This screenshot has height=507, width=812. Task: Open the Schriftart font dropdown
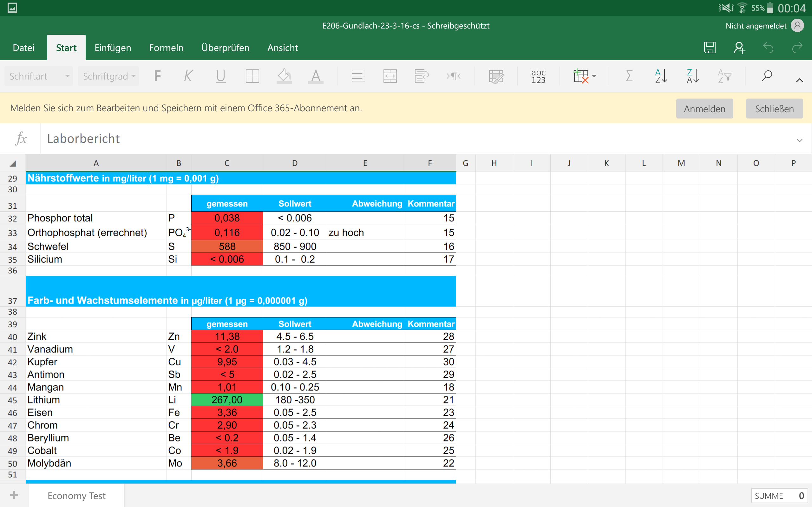tap(39, 76)
